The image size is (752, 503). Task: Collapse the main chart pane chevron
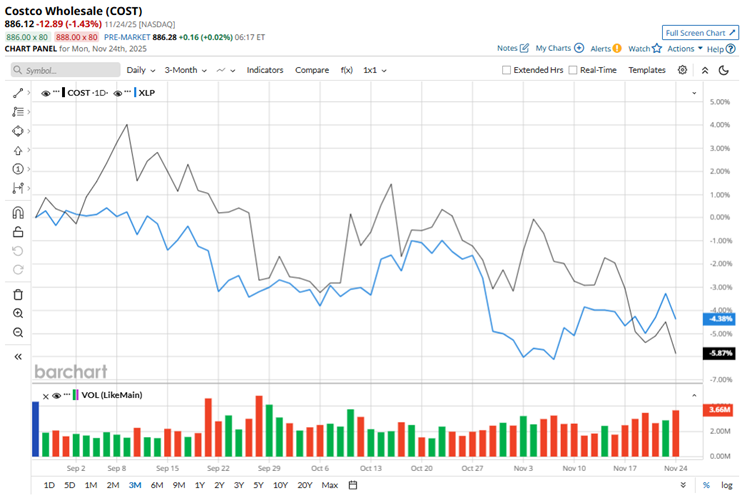(694, 93)
